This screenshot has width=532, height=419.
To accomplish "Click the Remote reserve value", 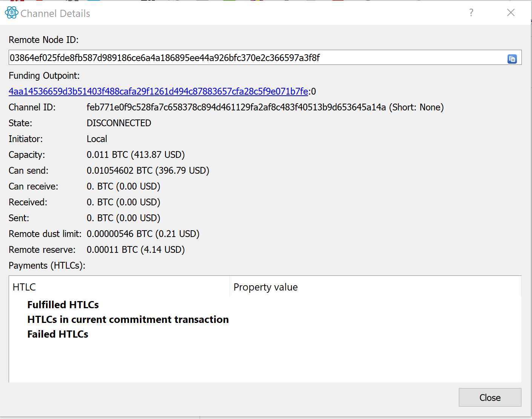I will point(136,249).
